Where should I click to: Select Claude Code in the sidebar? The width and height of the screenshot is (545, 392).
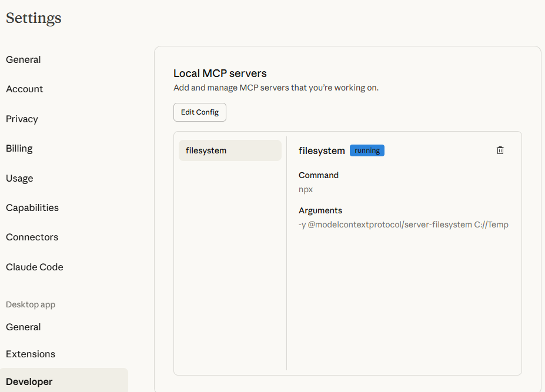(35, 267)
